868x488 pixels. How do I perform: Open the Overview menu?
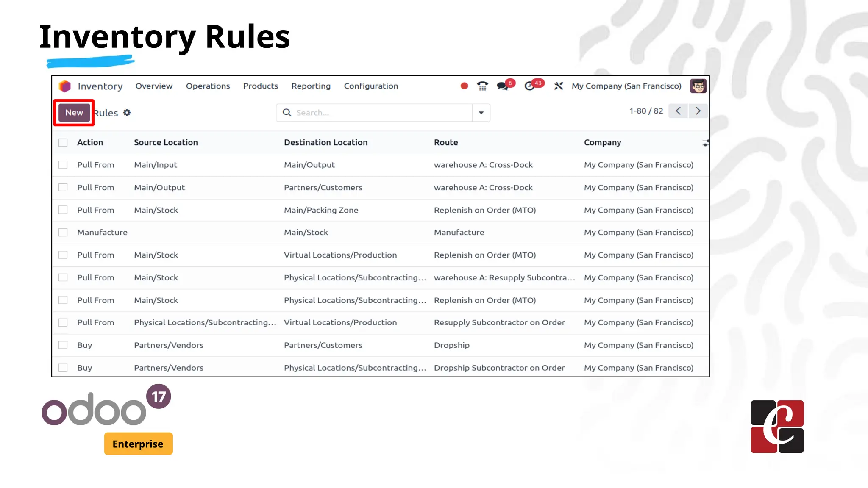pyautogui.click(x=154, y=86)
